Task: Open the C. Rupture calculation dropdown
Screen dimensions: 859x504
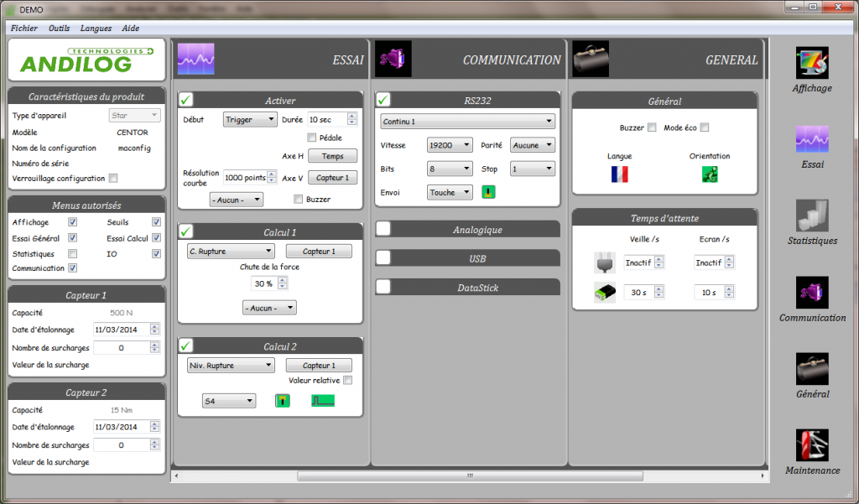Action: (231, 251)
